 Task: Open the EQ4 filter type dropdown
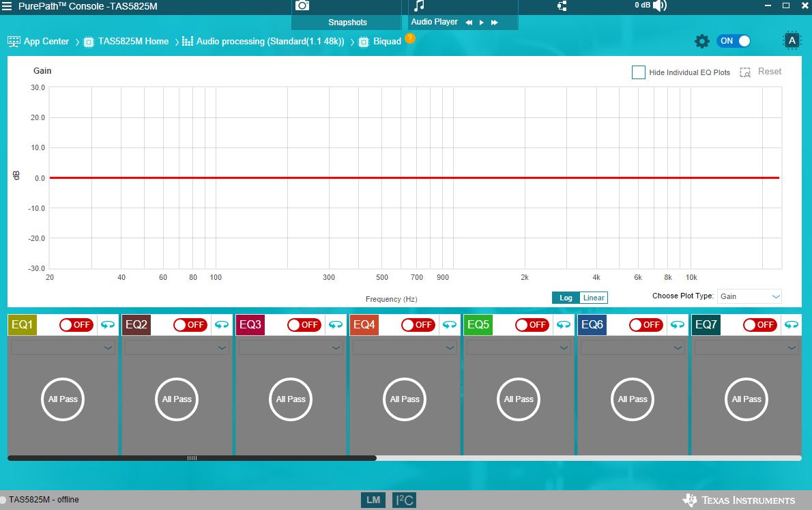pyautogui.click(x=405, y=348)
